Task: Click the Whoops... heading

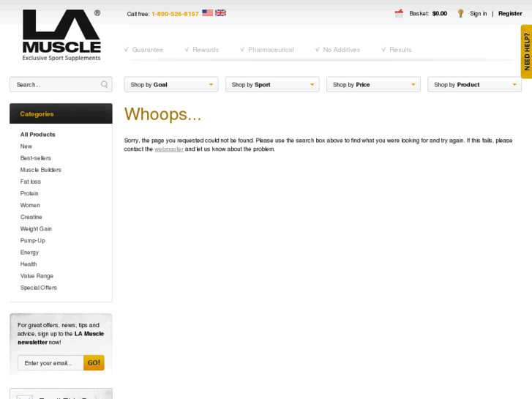Action: tap(162, 114)
